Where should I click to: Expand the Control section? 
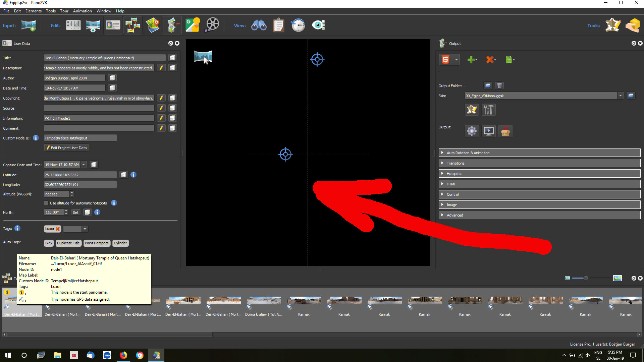point(539,194)
